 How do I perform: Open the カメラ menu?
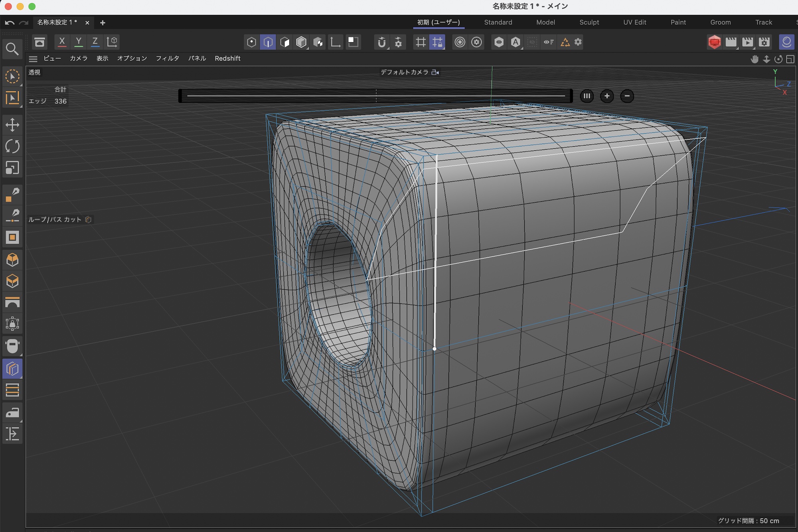(79, 58)
